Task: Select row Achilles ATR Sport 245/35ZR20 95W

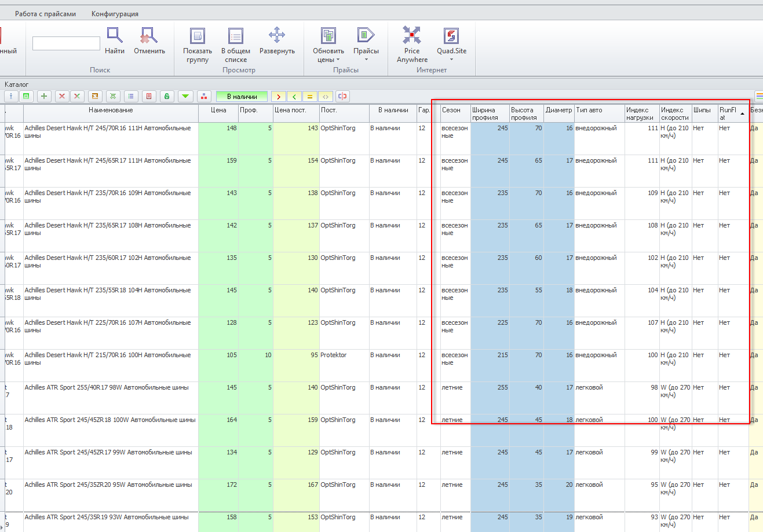Action: 381,495
